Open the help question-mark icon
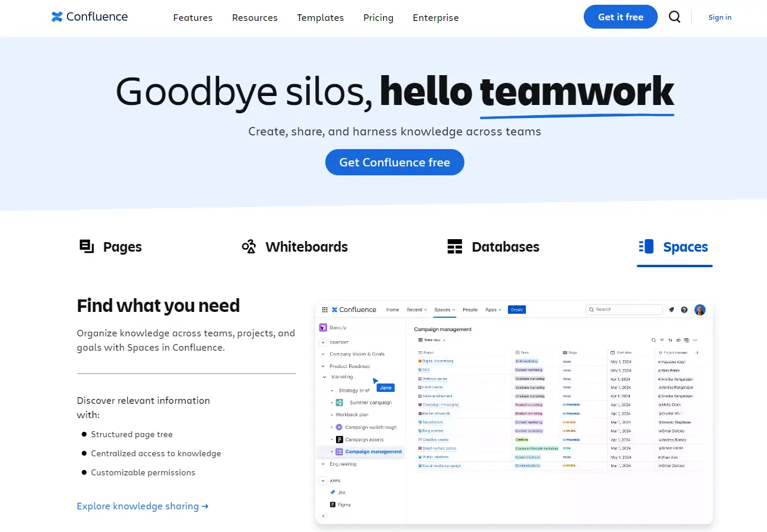 pos(684,310)
